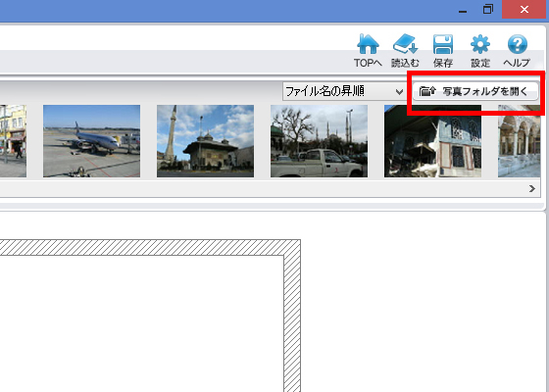This screenshot has height=392, width=549.
Task: Select the airplane photo thumbnail
Action: tap(91, 141)
